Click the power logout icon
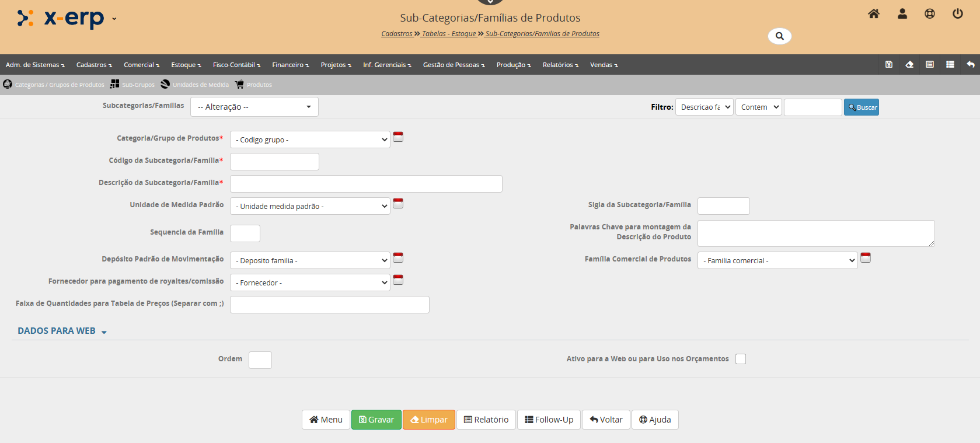980x443 pixels. [x=957, y=14]
